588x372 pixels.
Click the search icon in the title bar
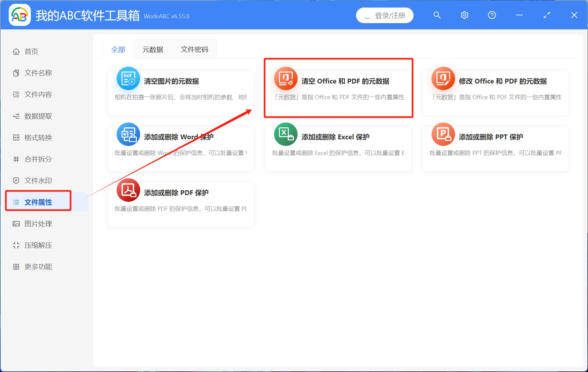[437, 15]
